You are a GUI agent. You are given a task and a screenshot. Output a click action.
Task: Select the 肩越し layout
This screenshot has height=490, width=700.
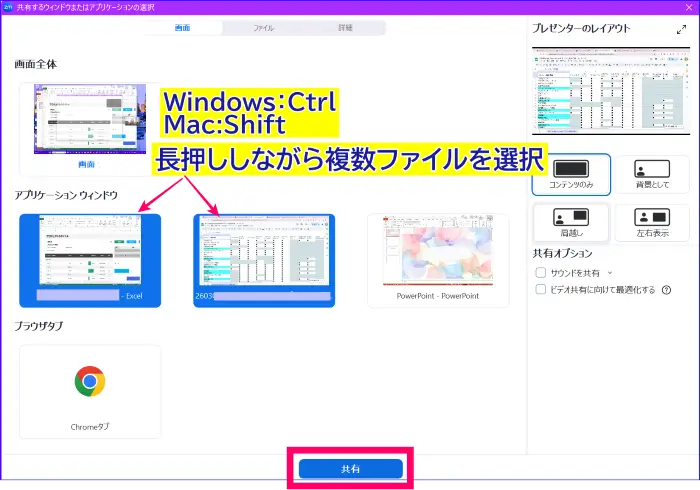pos(571,223)
